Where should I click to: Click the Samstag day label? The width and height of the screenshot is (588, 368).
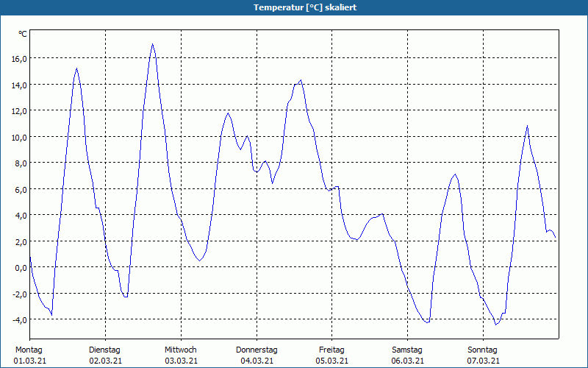pos(407,350)
